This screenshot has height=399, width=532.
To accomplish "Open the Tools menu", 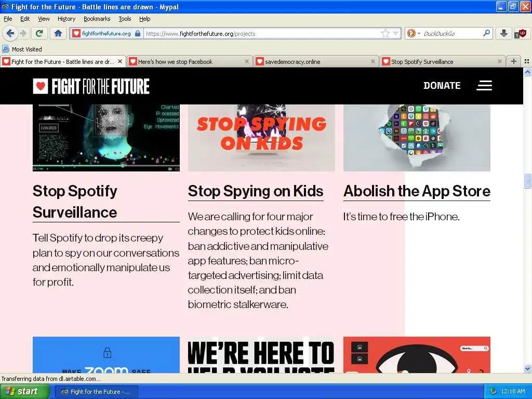I will (125, 19).
